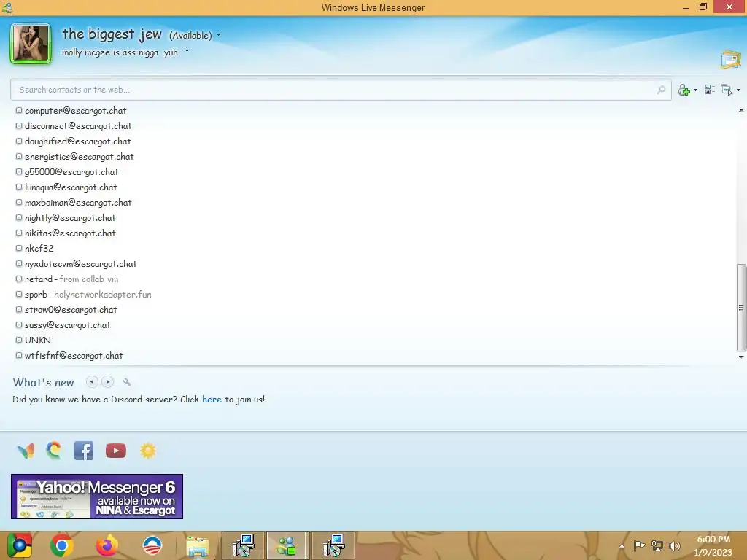Viewport: 747px width, 560px height.
Task: Click the network tray icon
Action: (x=657, y=546)
